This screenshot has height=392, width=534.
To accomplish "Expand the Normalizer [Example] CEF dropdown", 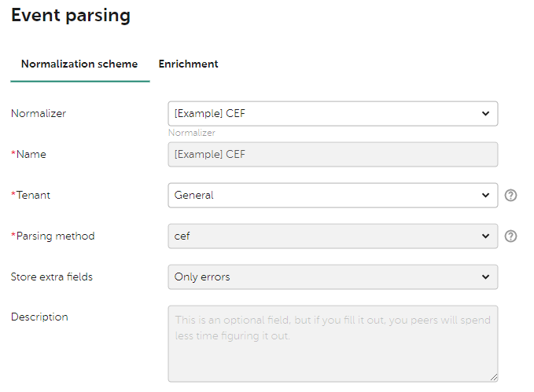I will (333, 114).
